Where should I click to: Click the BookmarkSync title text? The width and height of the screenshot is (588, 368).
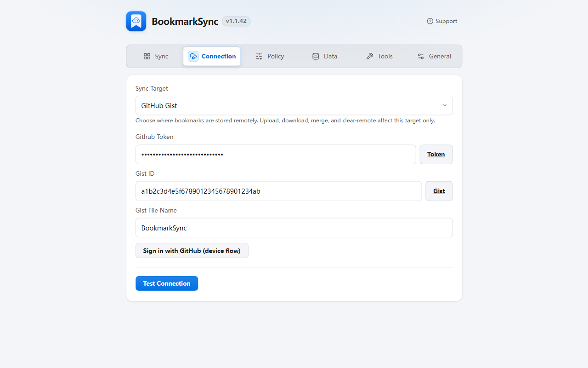[x=185, y=21]
